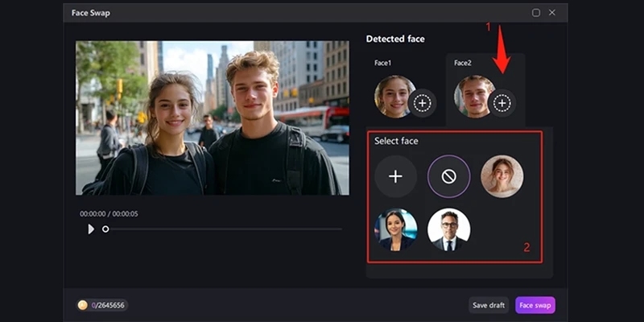Upload a new face with the plus button
Image resolution: width=644 pixels, height=322 pixels.
point(395,176)
